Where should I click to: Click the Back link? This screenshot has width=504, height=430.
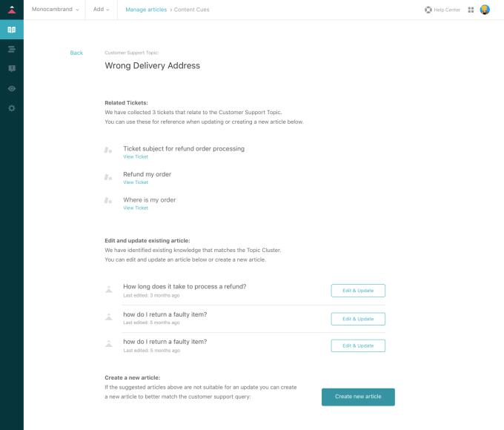coord(76,53)
